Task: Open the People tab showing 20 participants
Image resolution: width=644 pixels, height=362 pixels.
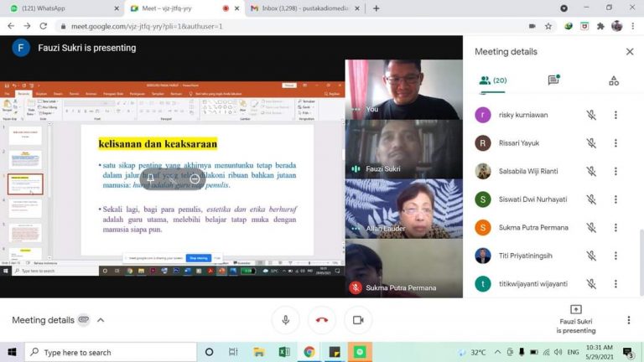Action: pyautogui.click(x=492, y=80)
